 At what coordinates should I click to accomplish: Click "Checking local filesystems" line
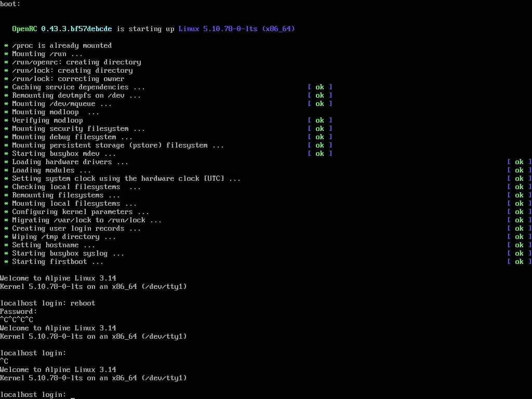(x=76, y=187)
